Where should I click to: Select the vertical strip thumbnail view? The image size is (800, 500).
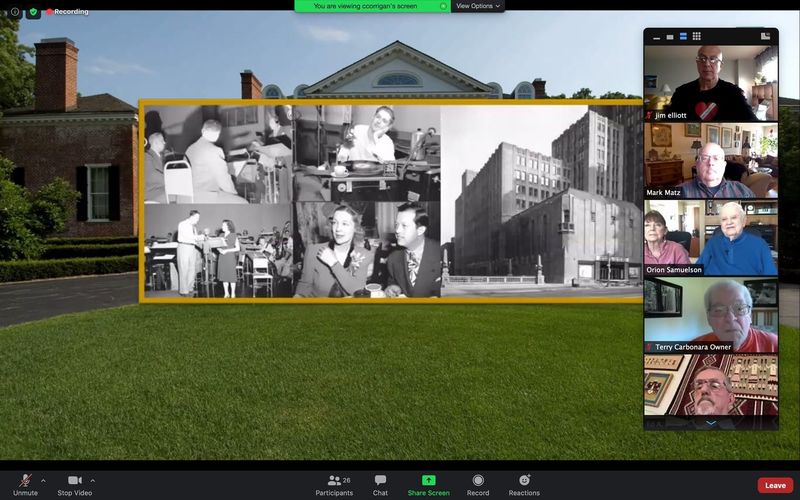point(683,36)
